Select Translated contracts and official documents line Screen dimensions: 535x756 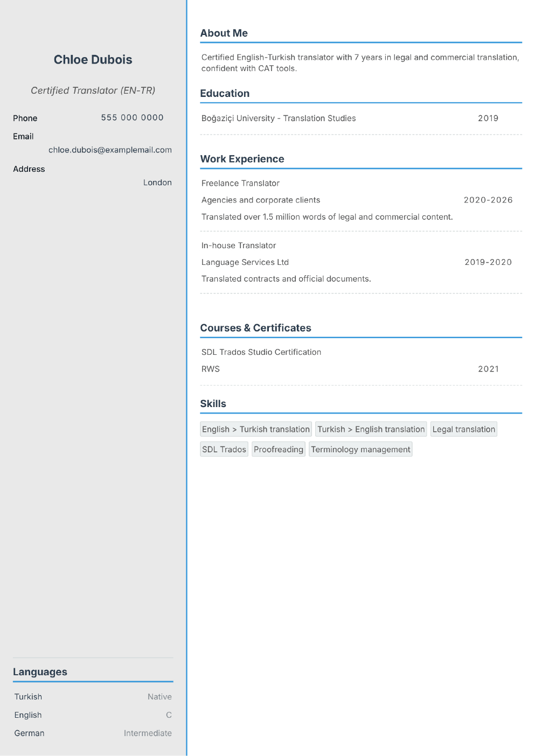tap(286, 279)
